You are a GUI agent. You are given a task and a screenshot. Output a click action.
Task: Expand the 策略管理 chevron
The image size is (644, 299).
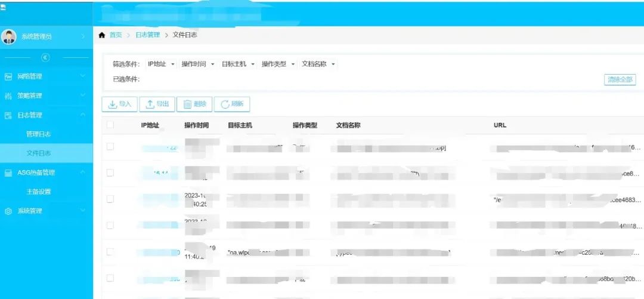[83, 95]
